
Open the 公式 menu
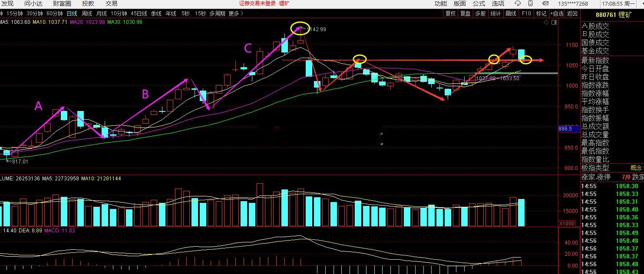coord(479,3)
